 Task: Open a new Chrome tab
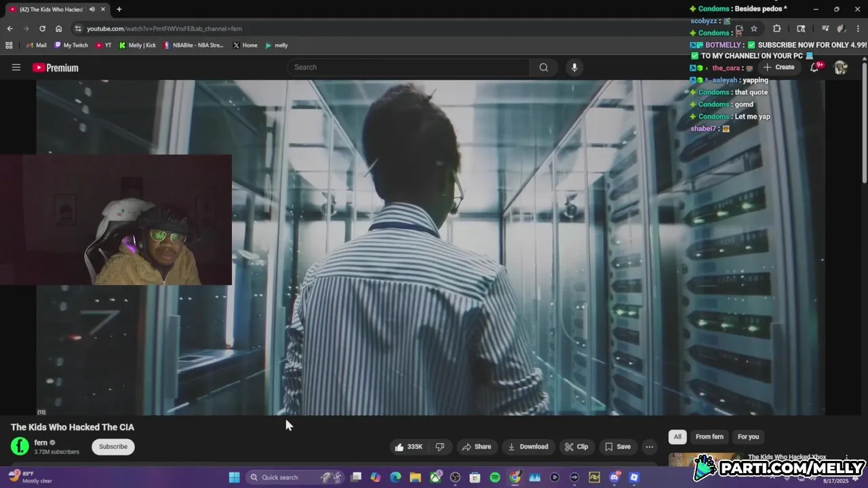click(x=119, y=9)
